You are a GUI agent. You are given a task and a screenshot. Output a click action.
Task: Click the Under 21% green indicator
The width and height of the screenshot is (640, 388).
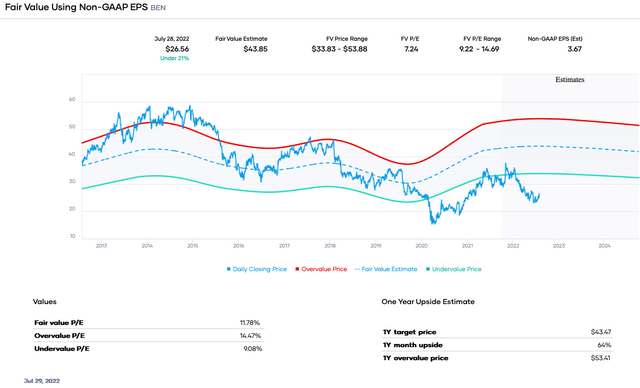coord(175,58)
